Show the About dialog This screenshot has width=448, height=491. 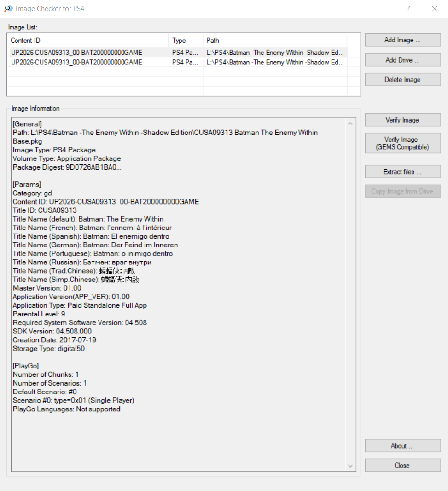(x=402, y=445)
